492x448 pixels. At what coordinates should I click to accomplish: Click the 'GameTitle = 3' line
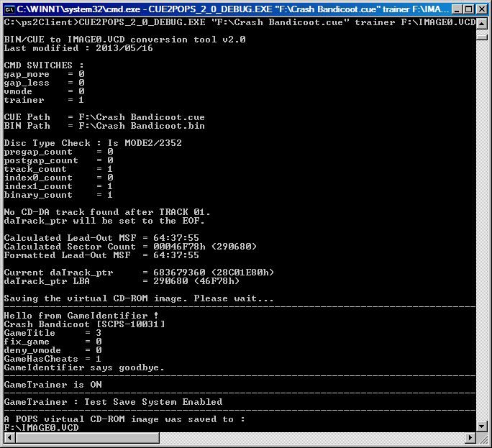[x=53, y=333]
